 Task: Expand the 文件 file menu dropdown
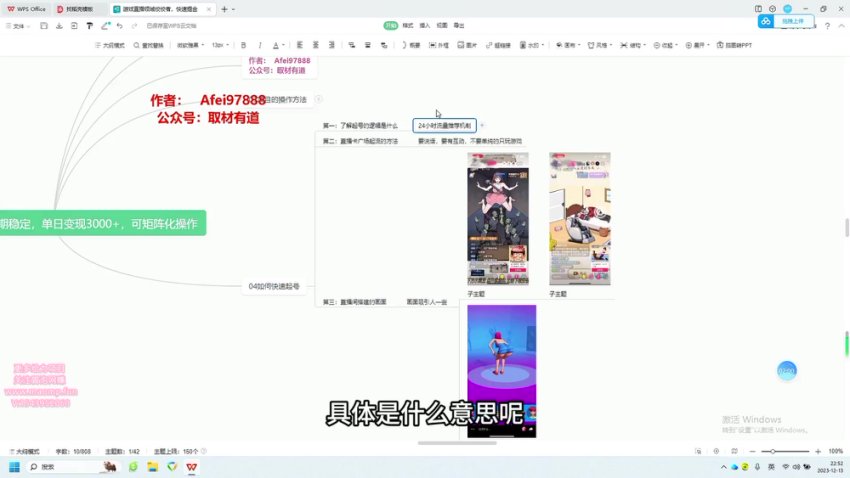(18, 25)
